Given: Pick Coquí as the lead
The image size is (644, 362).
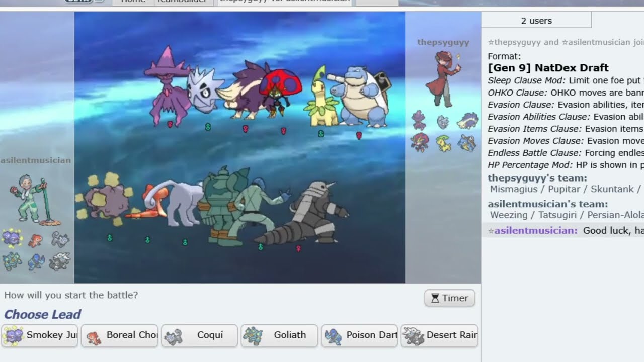Looking at the screenshot, I should [x=199, y=335].
